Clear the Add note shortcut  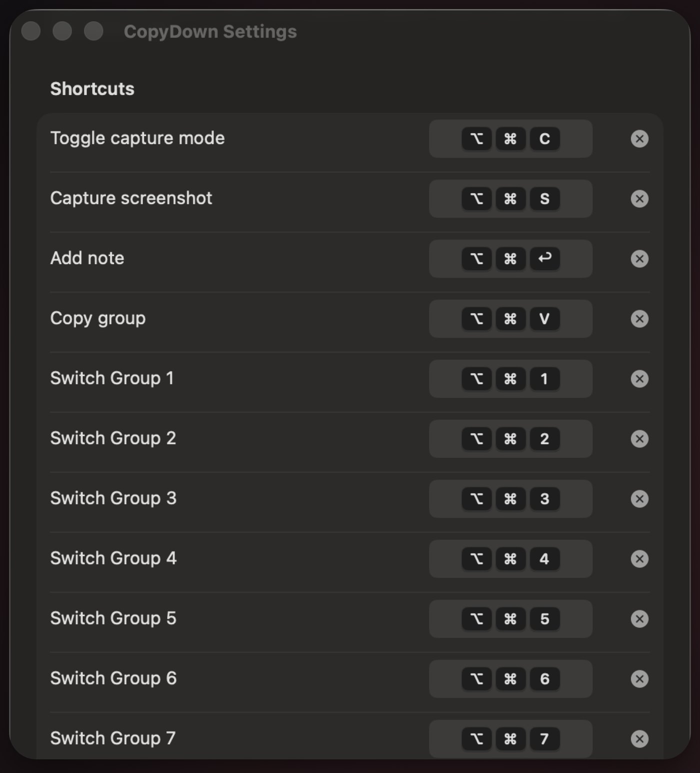click(639, 259)
